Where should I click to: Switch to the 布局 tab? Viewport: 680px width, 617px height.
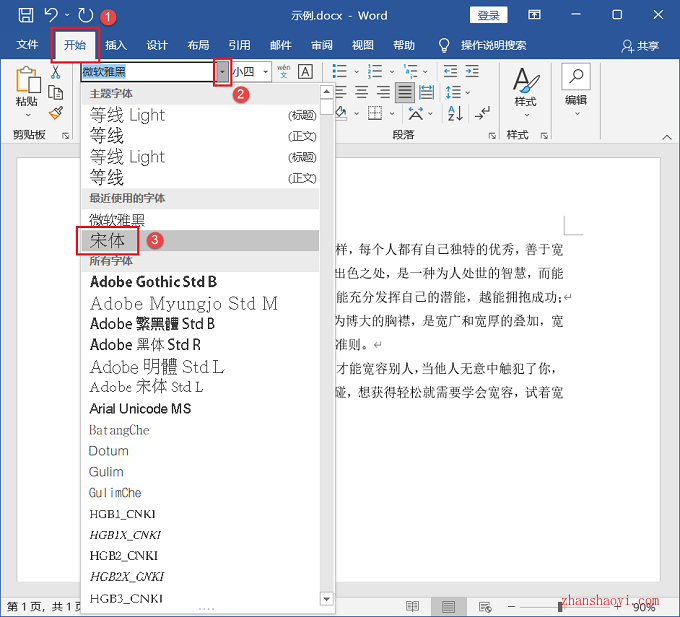click(x=198, y=45)
